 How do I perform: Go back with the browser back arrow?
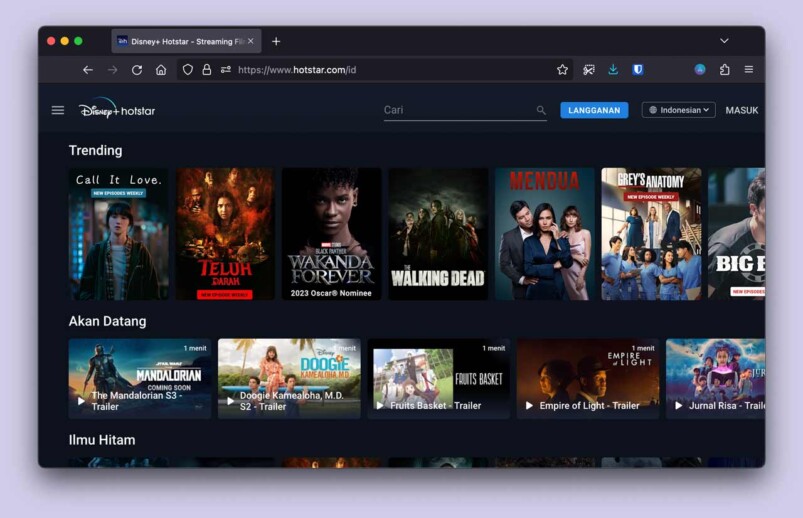click(x=88, y=70)
